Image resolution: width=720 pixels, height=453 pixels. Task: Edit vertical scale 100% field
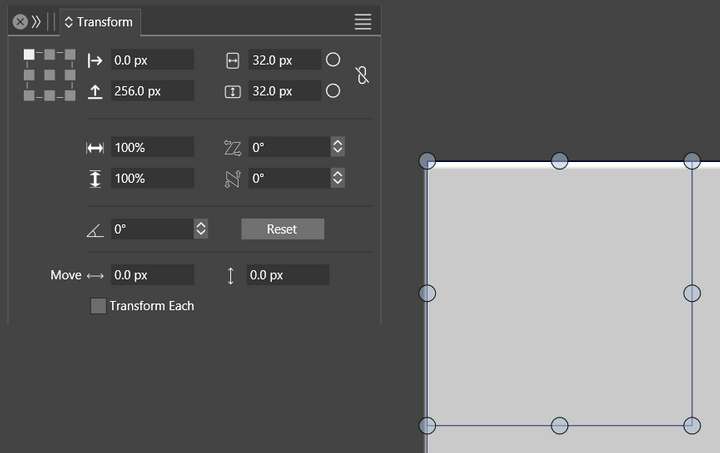152,178
